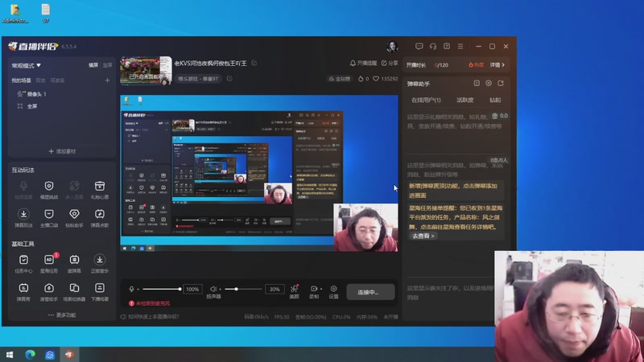Click 开播提醒 notification button

(x=363, y=63)
